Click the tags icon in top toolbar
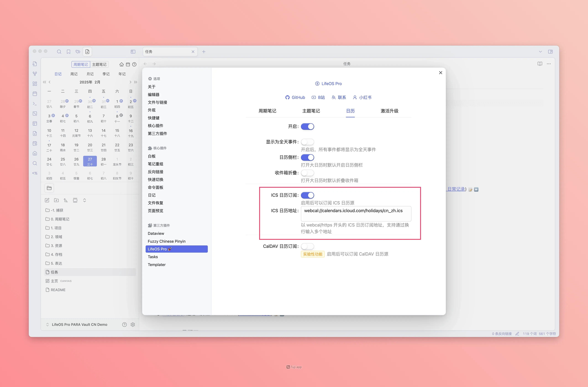The width and height of the screenshot is (588, 387). click(78, 52)
